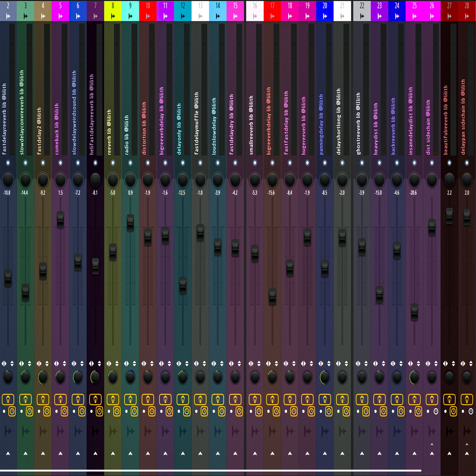Click the fastdelaymuffle track name label
Image resolution: width=476 pixels, height=476 pixels.
(196, 124)
